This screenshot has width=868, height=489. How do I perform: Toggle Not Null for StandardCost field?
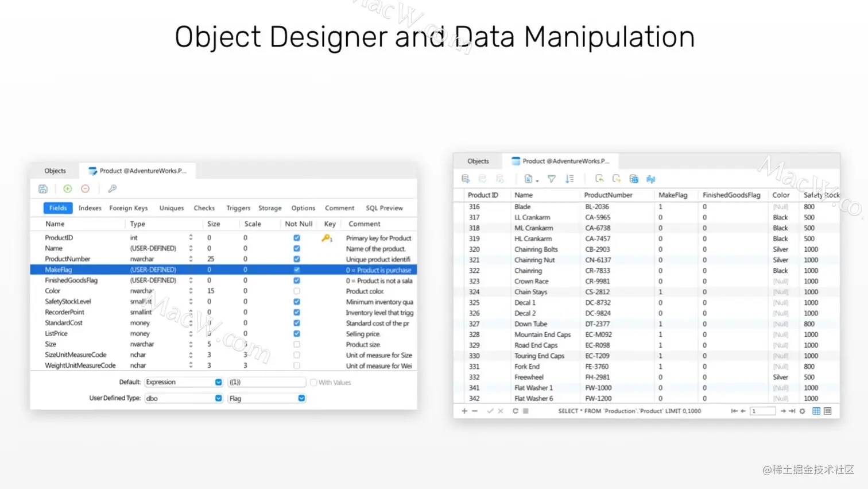297,323
